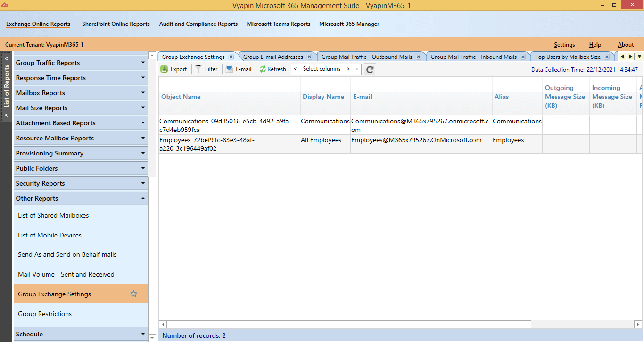The height and width of the screenshot is (343, 644).
Task: Refresh the report data
Action: 272,69
